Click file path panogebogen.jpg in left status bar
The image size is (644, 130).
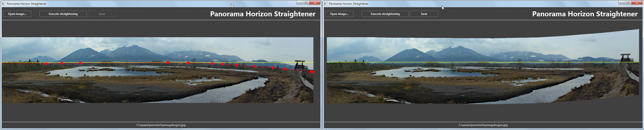[161, 125]
